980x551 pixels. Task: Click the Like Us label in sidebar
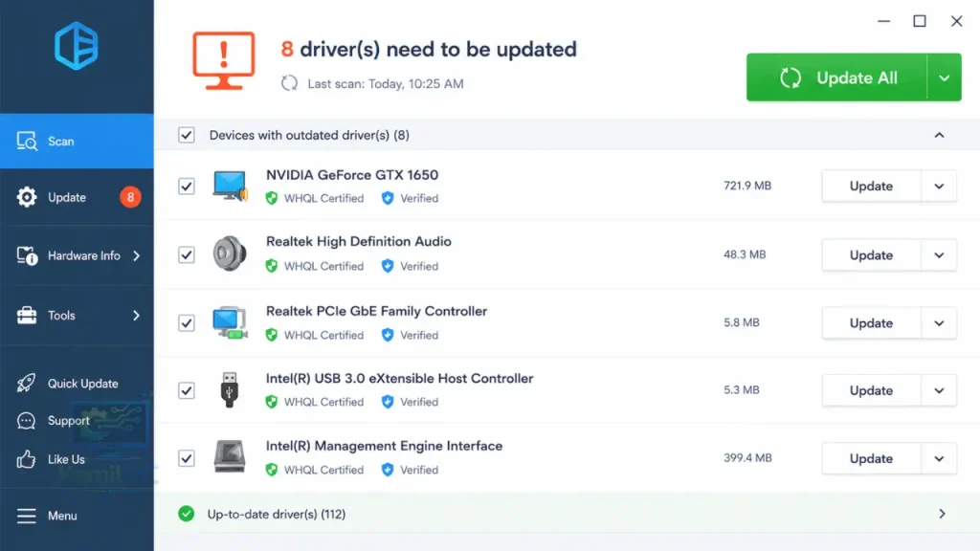tap(66, 459)
